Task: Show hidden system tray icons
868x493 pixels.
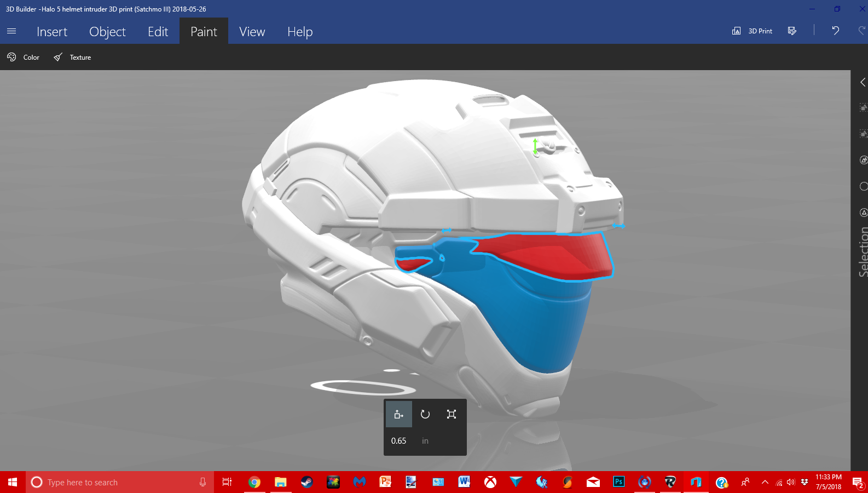Action: click(x=765, y=482)
